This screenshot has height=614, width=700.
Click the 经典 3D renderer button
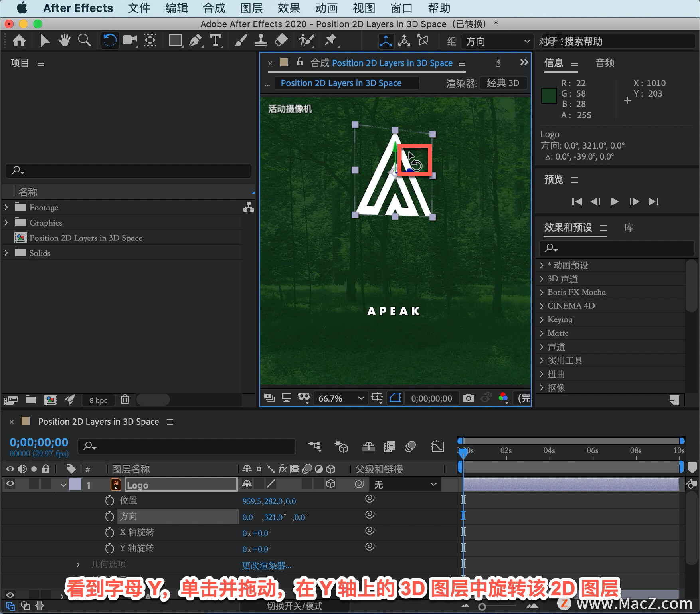(x=503, y=83)
